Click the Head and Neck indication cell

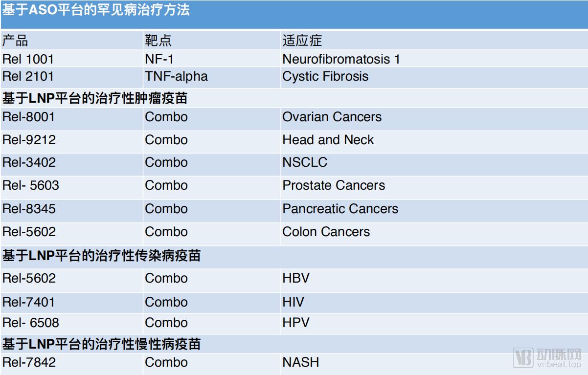pyautogui.click(x=328, y=140)
